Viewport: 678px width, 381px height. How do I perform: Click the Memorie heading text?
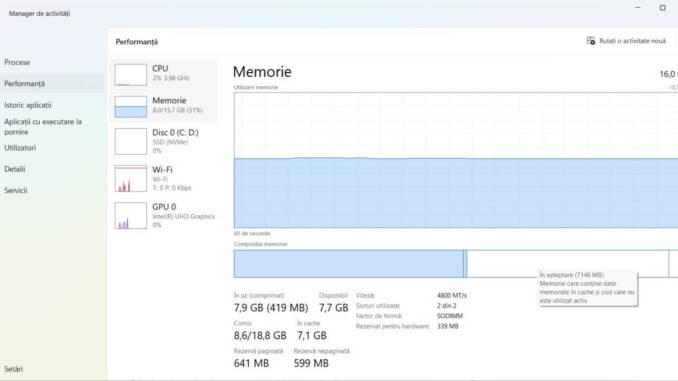tap(262, 72)
